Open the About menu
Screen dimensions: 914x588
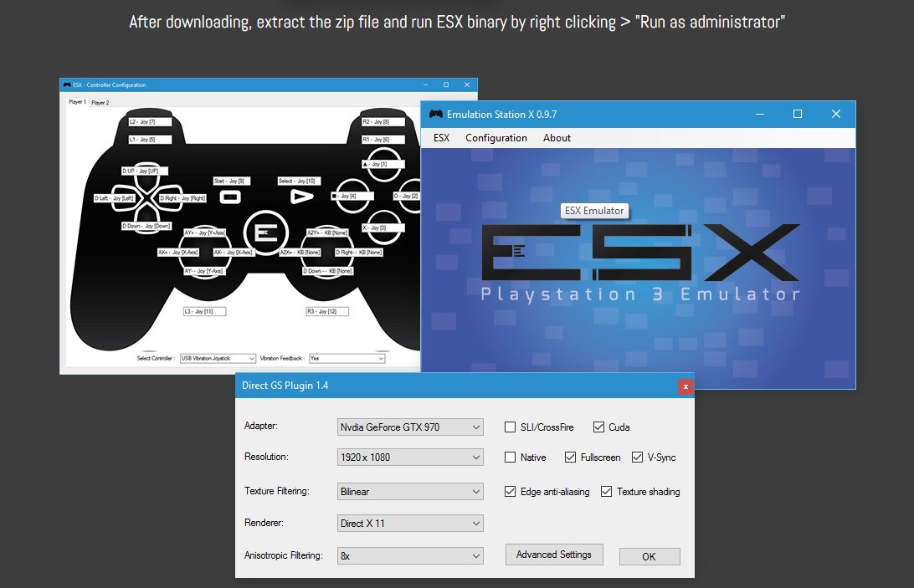coord(557,138)
